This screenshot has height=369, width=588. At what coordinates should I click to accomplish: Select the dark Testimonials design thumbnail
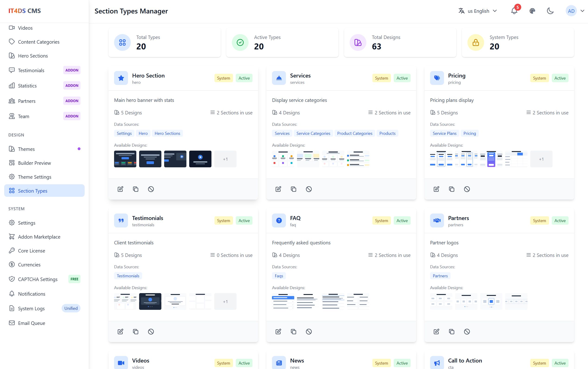tap(150, 301)
